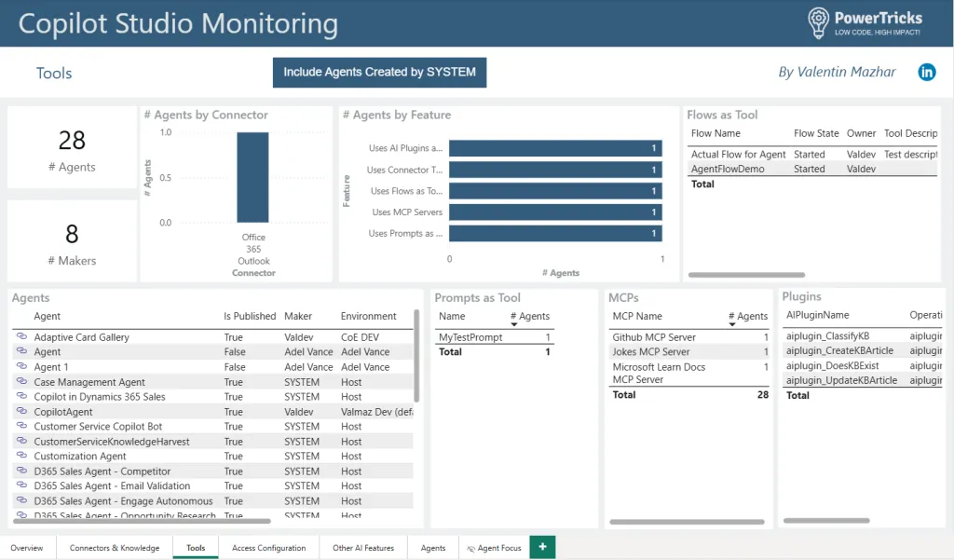Open the Access Configuration tab
Viewport: 954px width, 560px height.
click(x=269, y=548)
